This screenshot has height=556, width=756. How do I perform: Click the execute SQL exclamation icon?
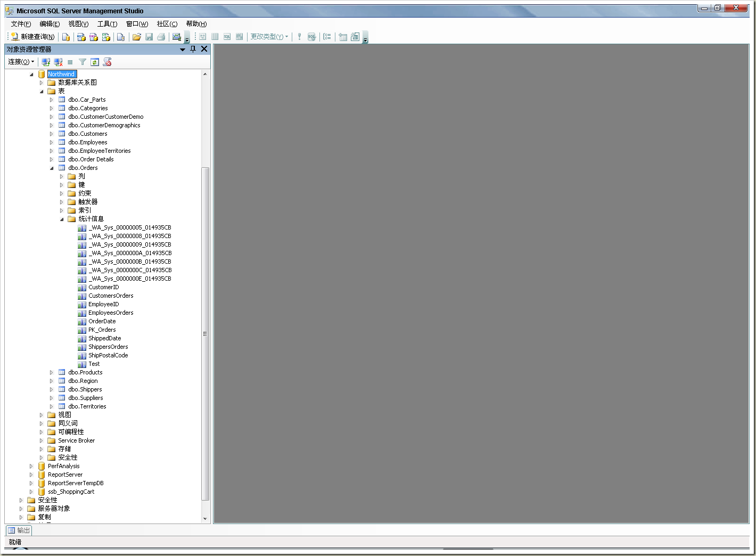[x=299, y=37]
